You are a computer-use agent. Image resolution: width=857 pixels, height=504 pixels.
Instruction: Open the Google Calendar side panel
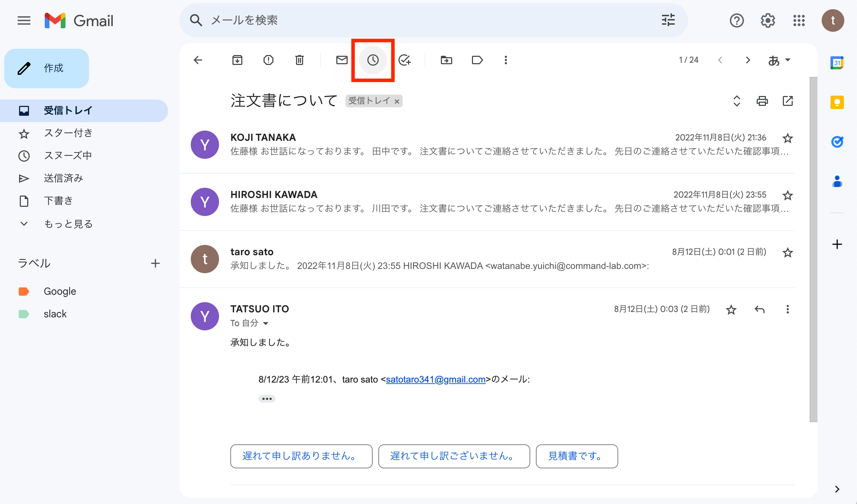[837, 63]
